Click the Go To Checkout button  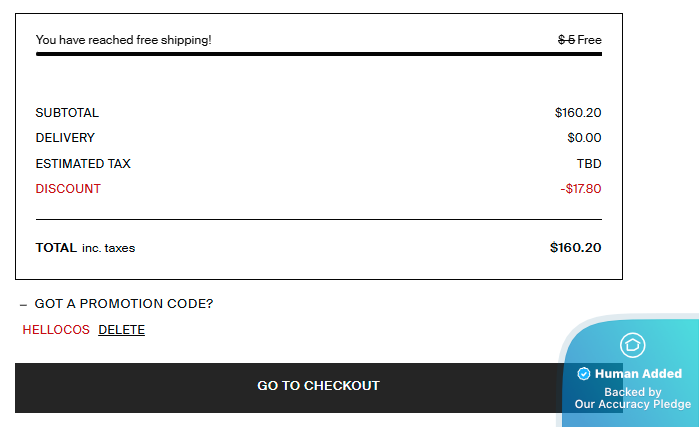pyautogui.click(x=318, y=387)
